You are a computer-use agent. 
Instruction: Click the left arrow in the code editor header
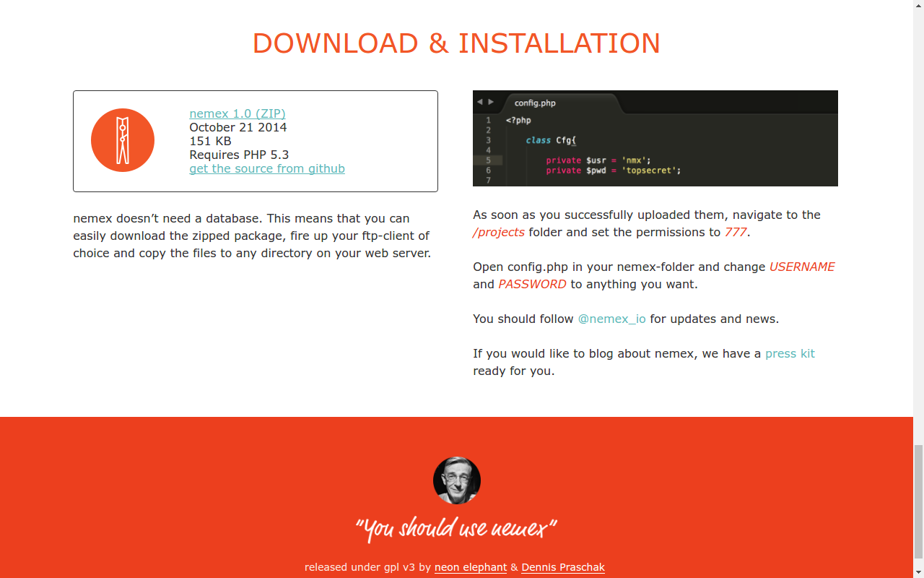click(x=479, y=102)
